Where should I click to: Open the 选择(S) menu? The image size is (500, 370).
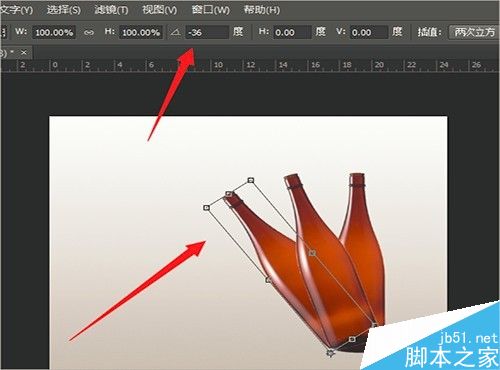64,10
